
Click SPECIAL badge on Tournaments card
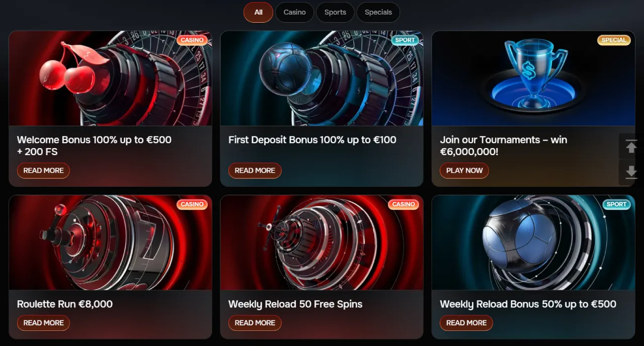coord(614,40)
